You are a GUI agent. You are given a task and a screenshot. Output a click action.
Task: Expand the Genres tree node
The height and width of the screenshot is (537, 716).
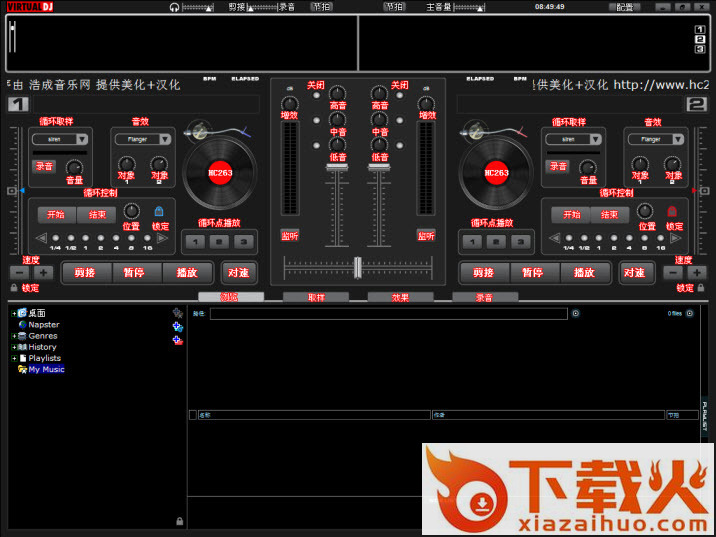(x=14, y=336)
